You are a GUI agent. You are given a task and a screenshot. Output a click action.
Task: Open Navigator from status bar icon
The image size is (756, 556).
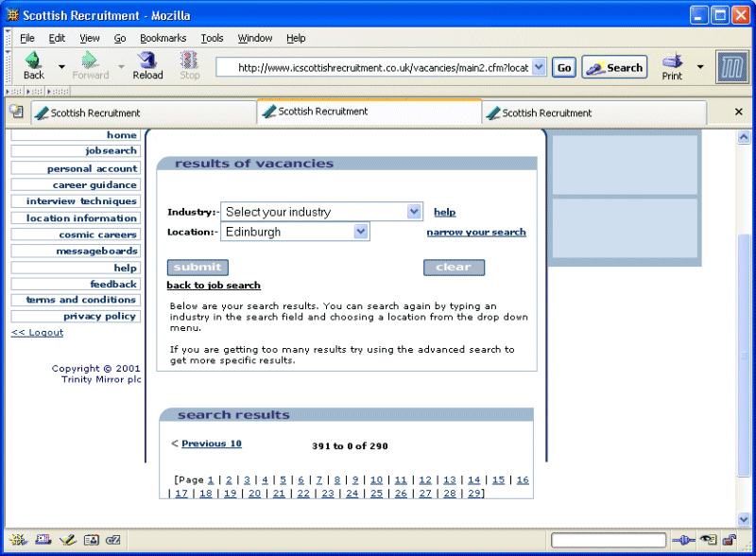click(x=18, y=540)
